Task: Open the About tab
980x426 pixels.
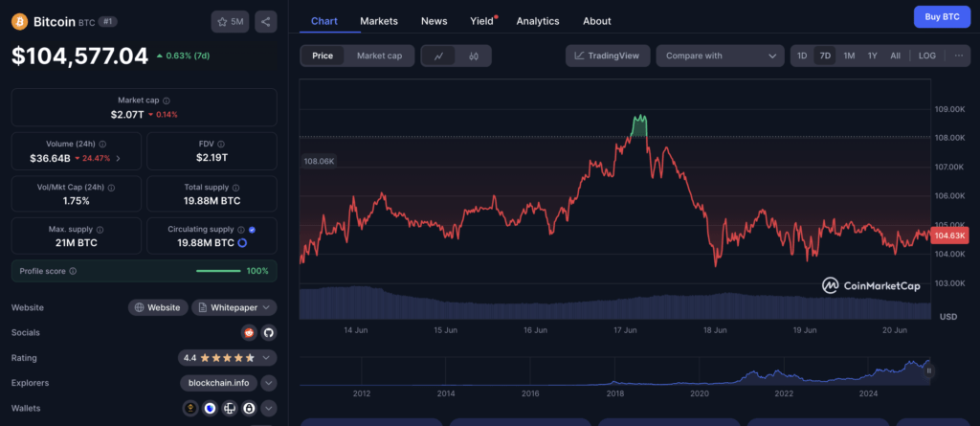Action: pyautogui.click(x=597, y=21)
